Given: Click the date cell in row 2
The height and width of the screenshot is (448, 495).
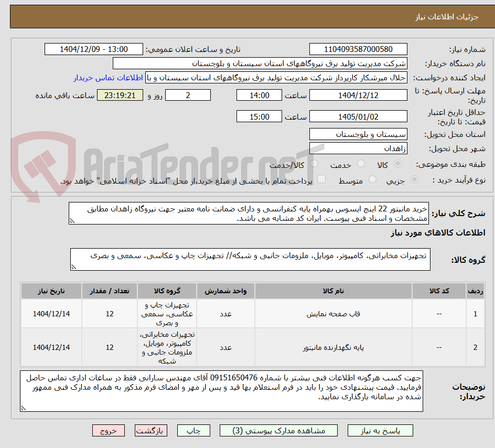Looking at the screenshot, I should coord(51,347).
